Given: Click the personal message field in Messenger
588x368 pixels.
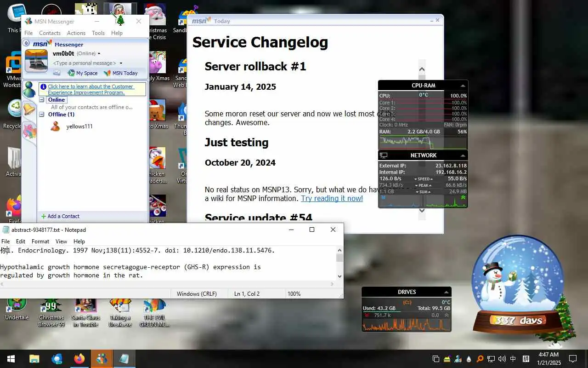Looking at the screenshot, I should click(x=85, y=63).
